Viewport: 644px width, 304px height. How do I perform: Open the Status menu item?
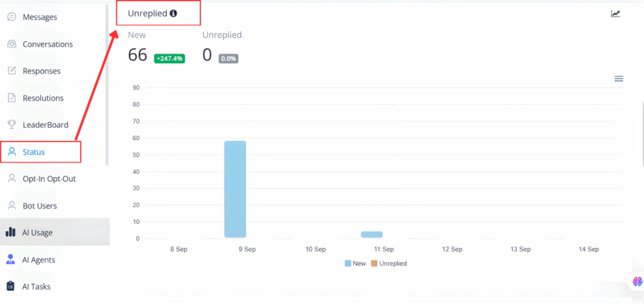coord(34,152)
